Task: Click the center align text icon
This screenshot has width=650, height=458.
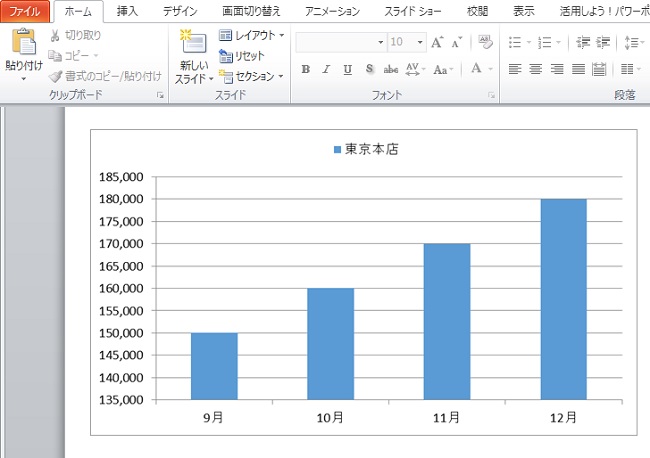Action: (536, 69)
